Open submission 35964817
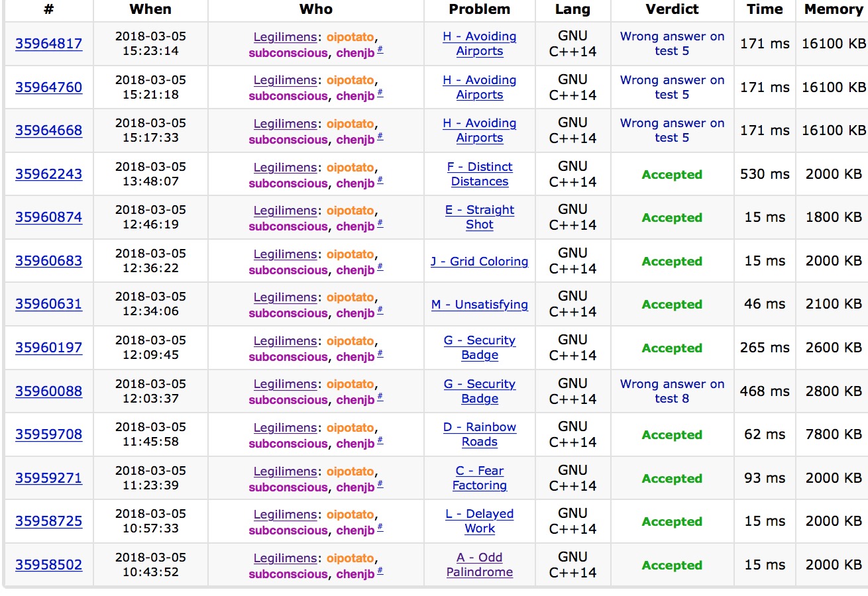This screenshot has height=596, width=868. (x=48, y=44)
